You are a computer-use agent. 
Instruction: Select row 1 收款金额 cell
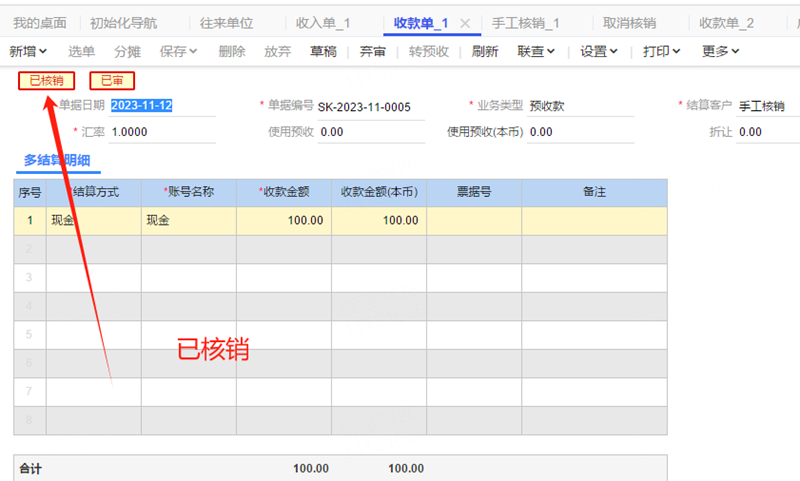tap(284, 220)
